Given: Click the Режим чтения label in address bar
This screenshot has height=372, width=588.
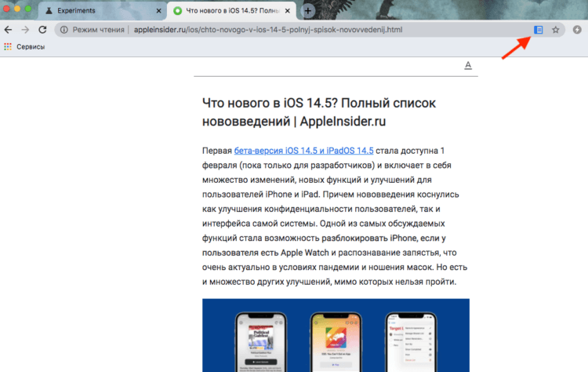Looking at the screenshot, I should point(98,30).
